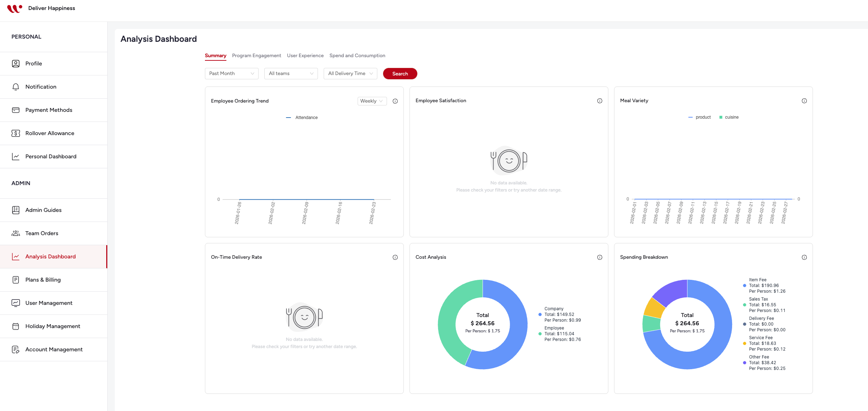The height and width of the screenshot is (411, 868).
Task: Open the All teams dropdown
Action: [291, 74]
